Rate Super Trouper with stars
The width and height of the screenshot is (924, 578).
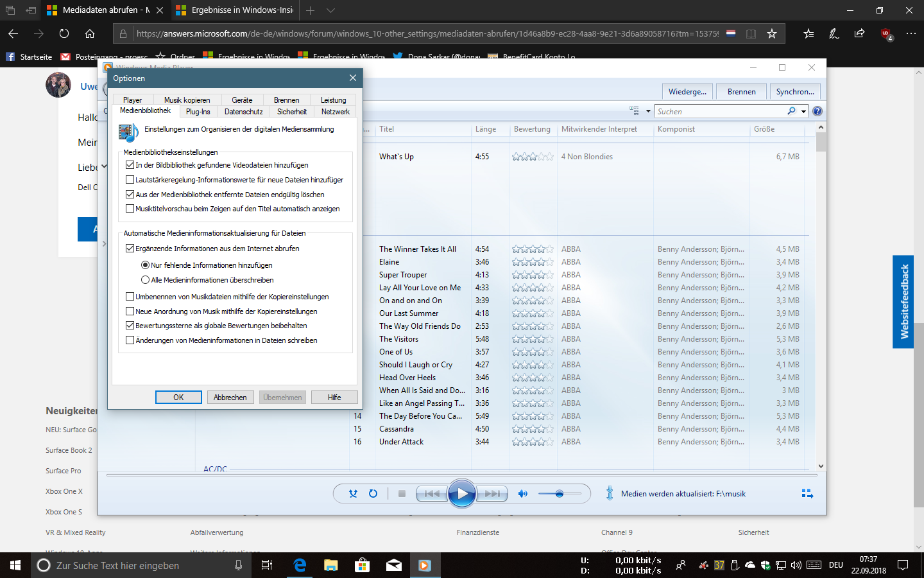coord(533,275)
